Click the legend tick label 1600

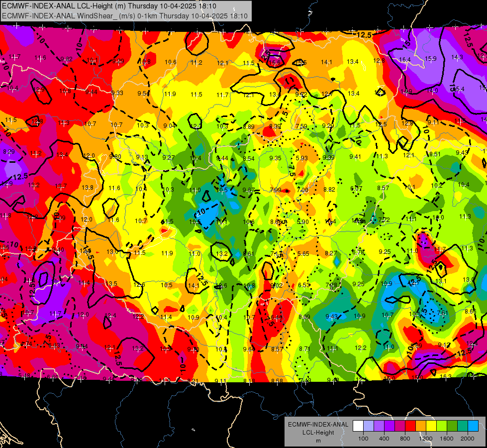coord(447,439)
